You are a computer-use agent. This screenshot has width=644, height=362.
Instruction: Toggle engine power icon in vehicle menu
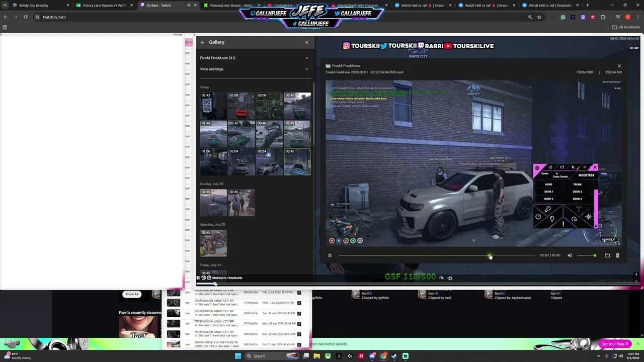tap(538, 217)
